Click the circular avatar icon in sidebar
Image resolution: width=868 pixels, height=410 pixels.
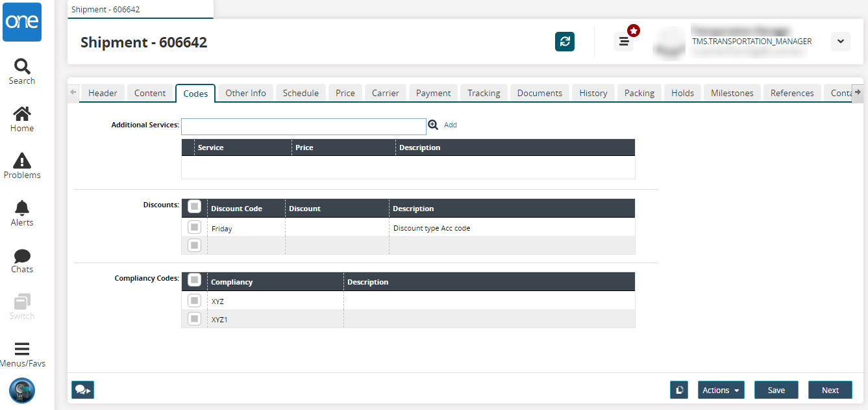tap(22, 391)
